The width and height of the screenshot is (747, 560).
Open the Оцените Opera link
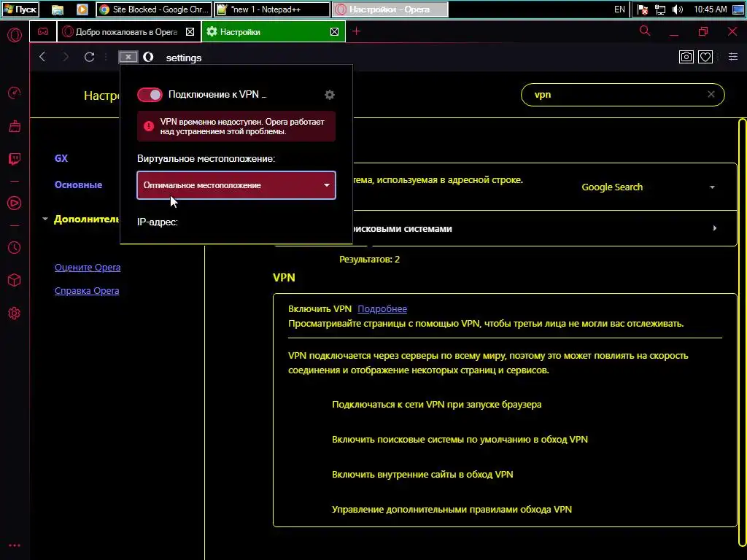click(x=88, y=268)
